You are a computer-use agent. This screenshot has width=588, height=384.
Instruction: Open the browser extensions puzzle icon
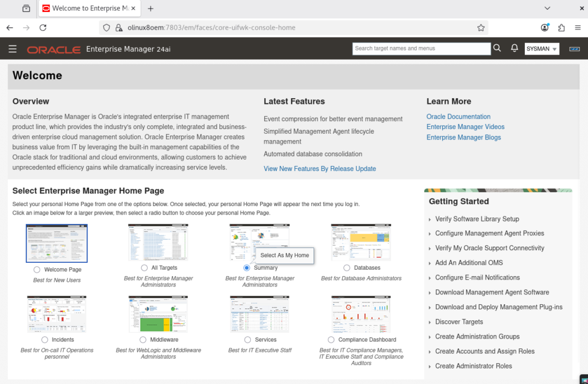pyautogui.click(x=562, y=28)
